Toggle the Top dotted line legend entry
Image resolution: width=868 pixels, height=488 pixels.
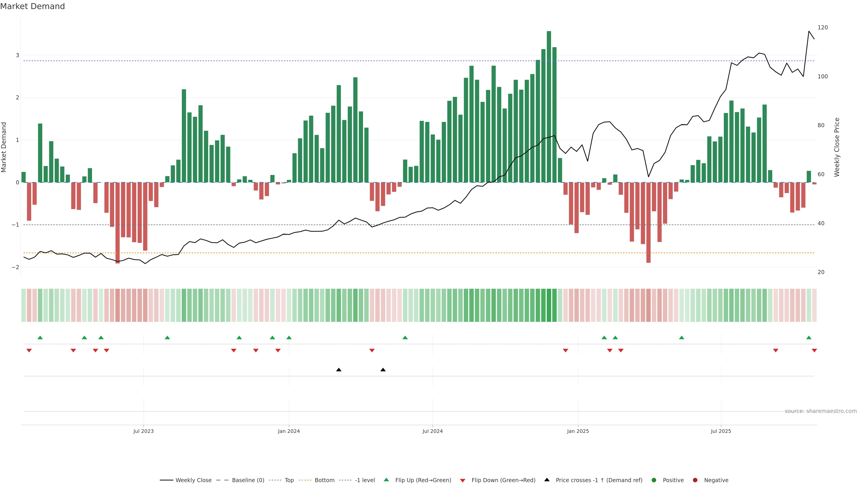point(289,480)
